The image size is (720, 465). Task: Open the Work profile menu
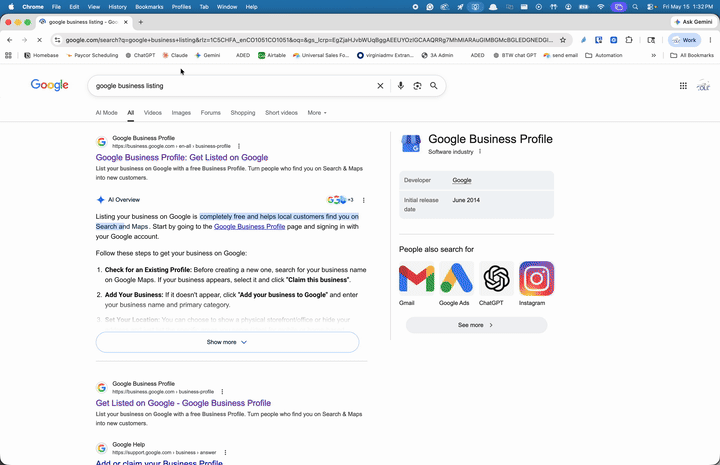coord(684,40)
